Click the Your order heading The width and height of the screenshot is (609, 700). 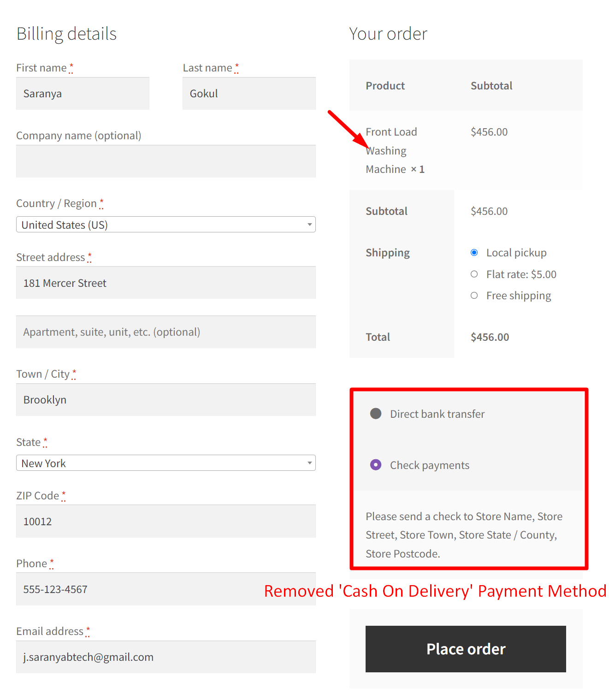pos(388,33)
